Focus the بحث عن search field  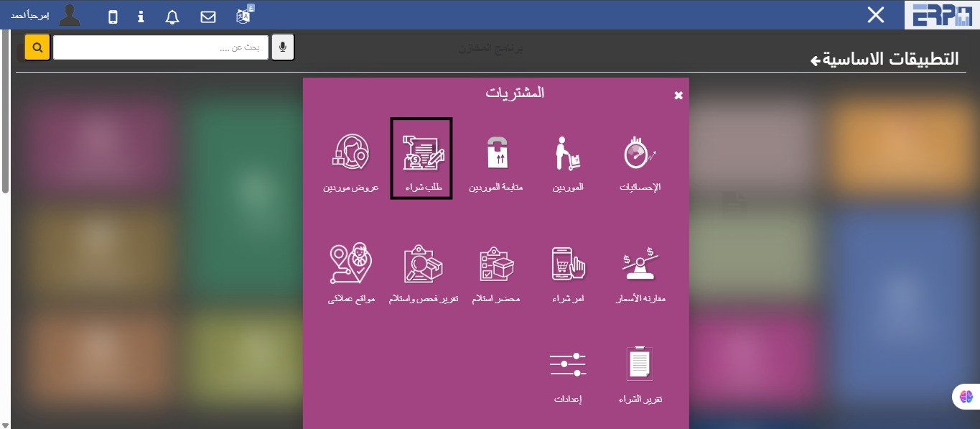[161, 47]
